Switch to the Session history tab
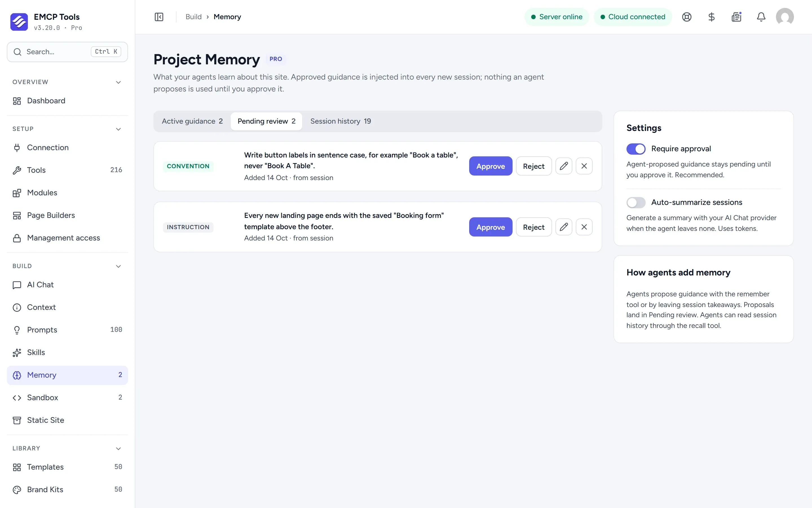The height and width of the screenshot is (508, 812). coord(341,121)
